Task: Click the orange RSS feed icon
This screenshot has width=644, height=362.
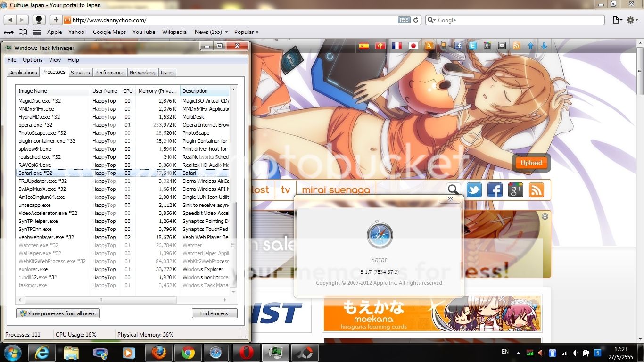Action: [x=537, y=190]
